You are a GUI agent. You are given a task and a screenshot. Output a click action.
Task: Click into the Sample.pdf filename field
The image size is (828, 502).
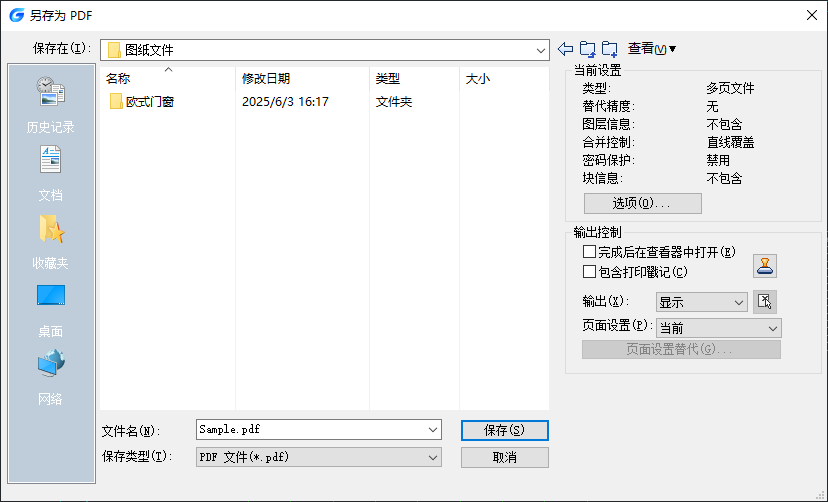(312, 430)
